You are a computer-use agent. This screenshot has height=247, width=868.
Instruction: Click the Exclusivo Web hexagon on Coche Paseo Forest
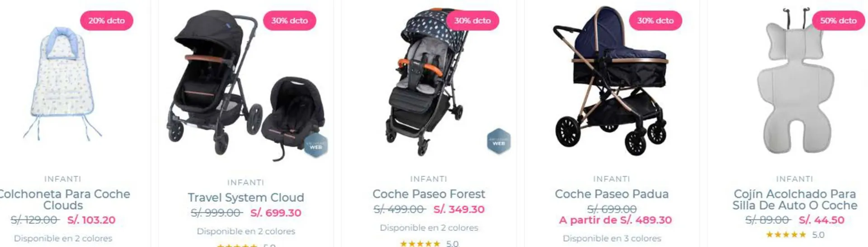[499, 142]
